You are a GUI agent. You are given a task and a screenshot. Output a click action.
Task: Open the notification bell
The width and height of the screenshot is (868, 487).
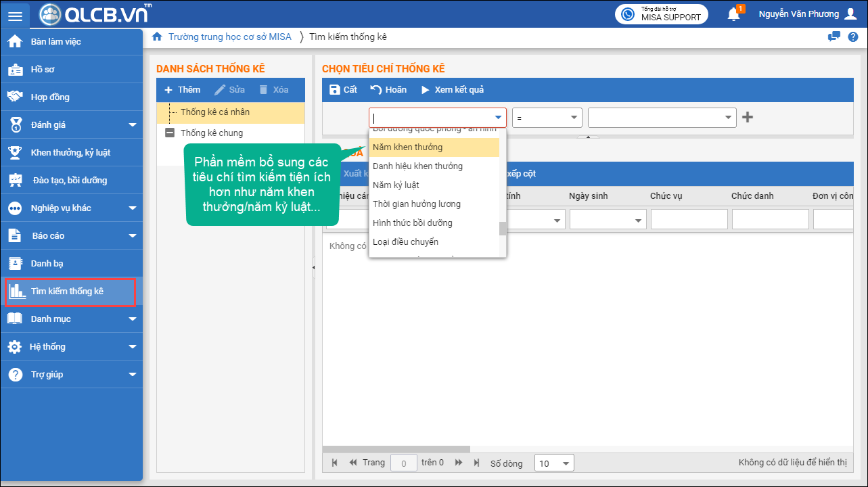tap(733, 14)
